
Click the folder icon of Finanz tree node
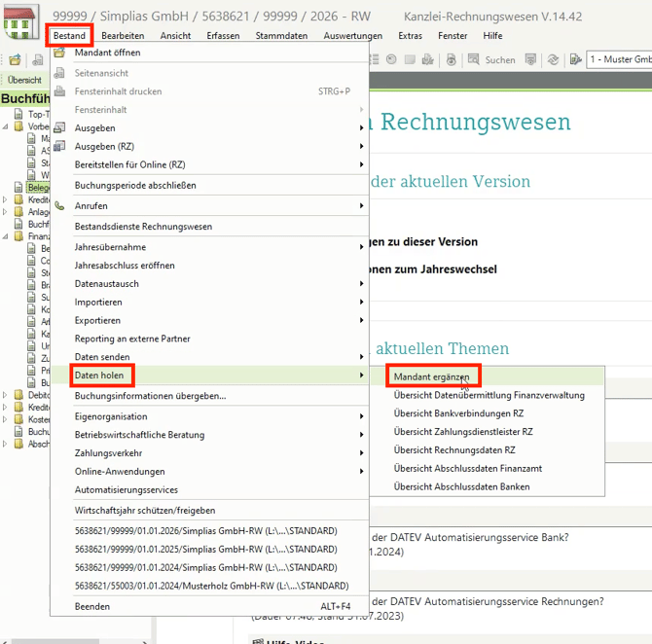click(18, 236)
